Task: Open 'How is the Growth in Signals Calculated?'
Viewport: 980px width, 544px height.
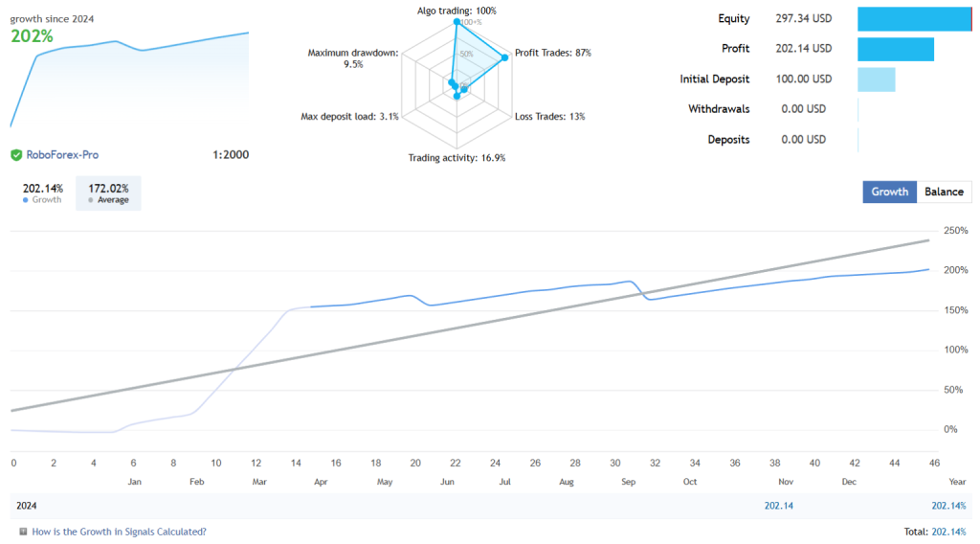Action: pos(119,532)
